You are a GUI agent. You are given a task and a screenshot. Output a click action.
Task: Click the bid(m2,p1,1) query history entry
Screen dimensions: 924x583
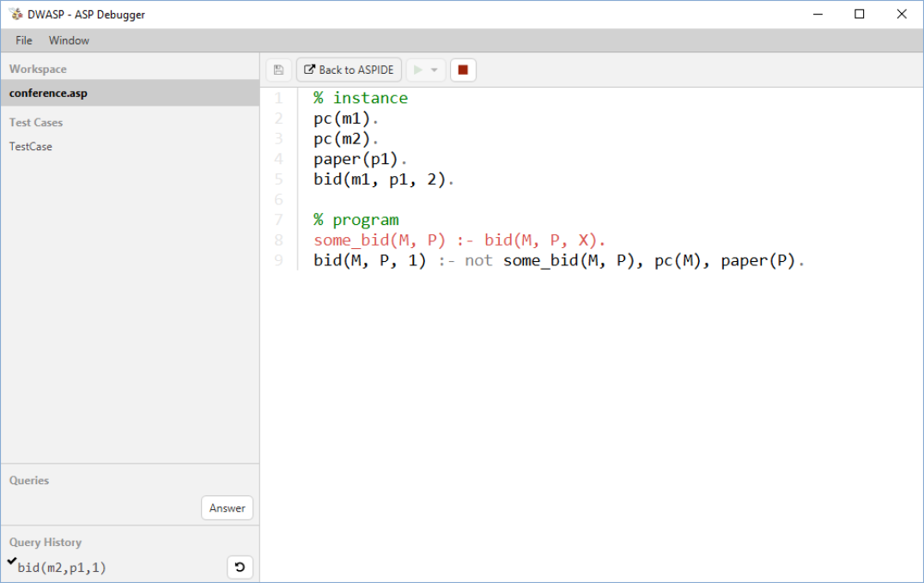[62, 568]
